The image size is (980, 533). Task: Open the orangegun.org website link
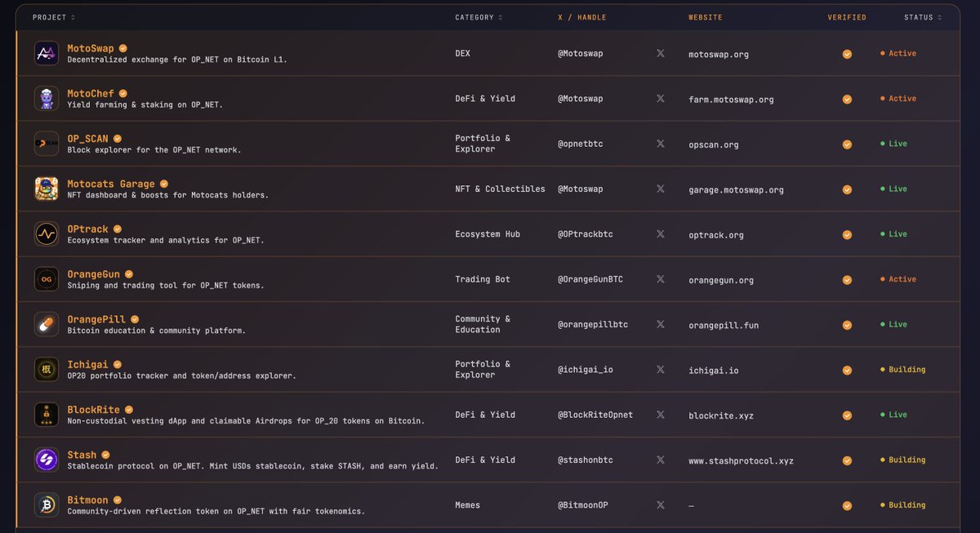[721, 280]
